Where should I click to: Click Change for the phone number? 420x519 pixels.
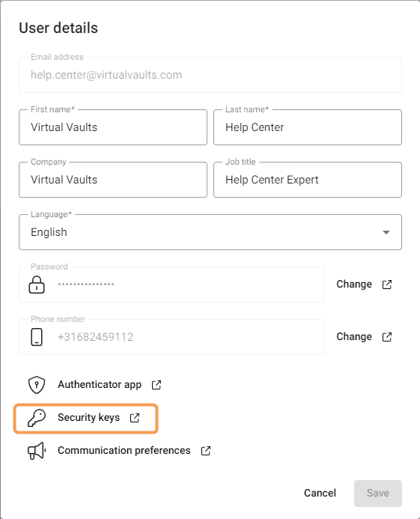[x=354, y=336]
